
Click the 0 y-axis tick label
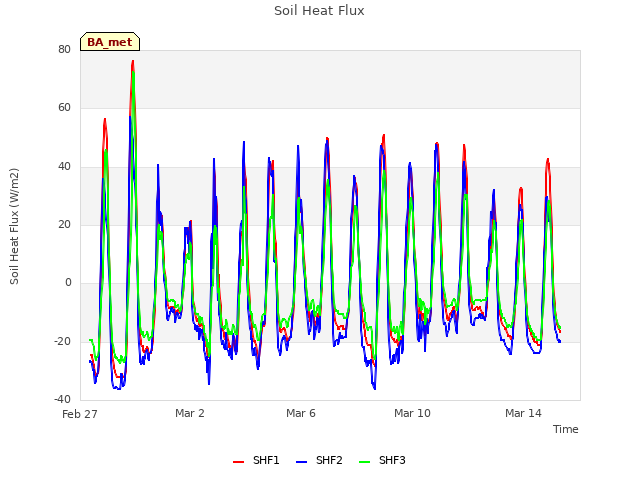(x=68, y=282)
